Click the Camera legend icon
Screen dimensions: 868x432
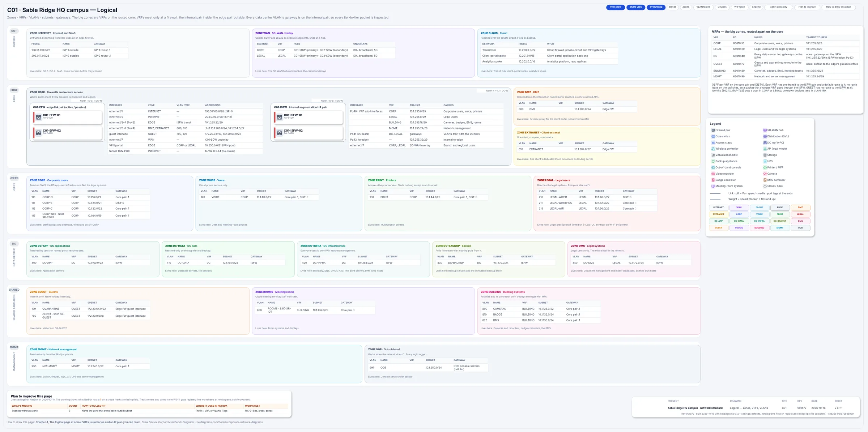click(x=765, y=174)
